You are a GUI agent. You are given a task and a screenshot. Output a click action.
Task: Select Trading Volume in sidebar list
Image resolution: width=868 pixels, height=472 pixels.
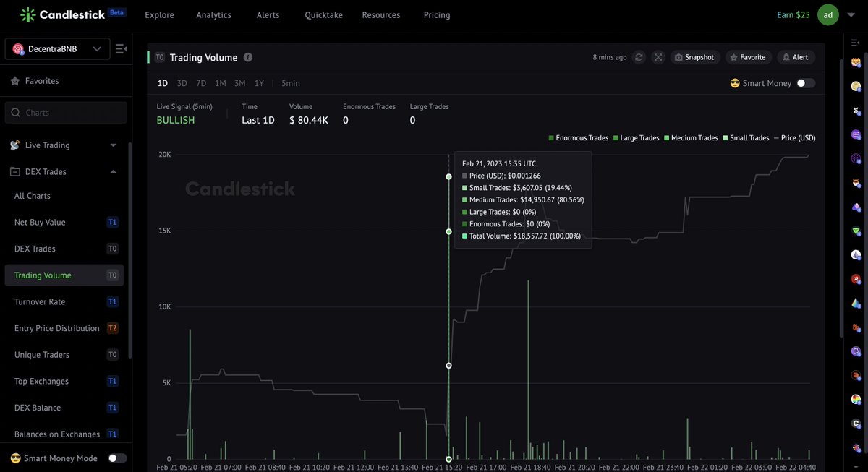(x=64, y=275)
